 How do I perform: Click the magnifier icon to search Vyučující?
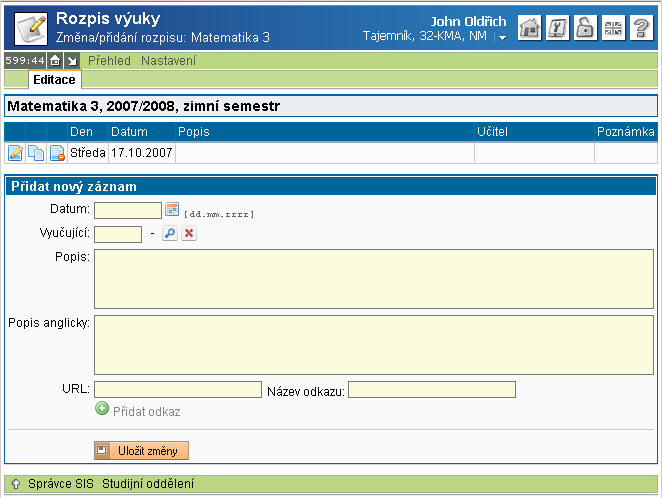tap(169, 234)
